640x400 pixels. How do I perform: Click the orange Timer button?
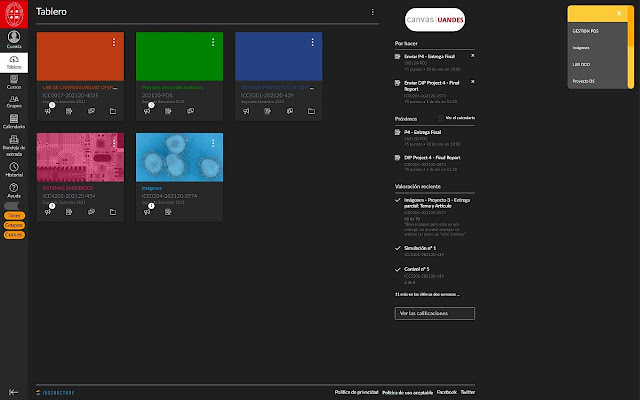tap(14, 216)
